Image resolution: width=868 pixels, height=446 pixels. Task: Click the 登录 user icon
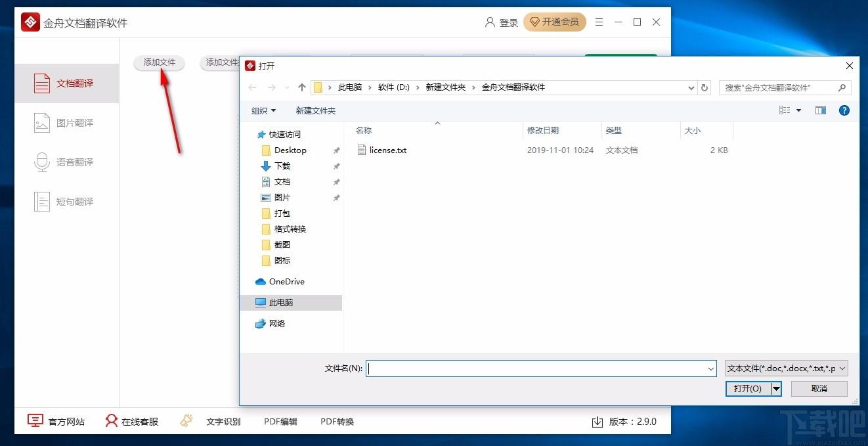[490, 22]
